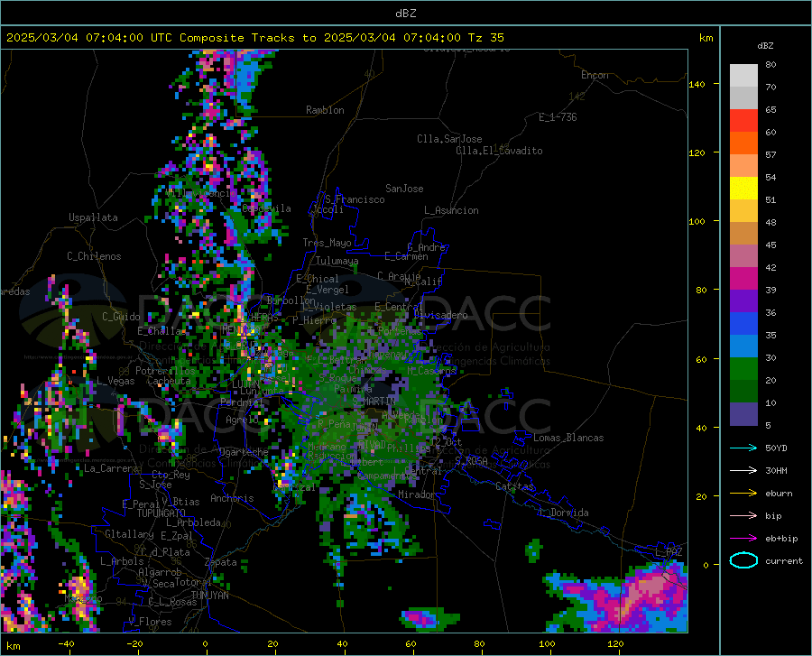Click the 'TUNUYAN' place label
Viewport: 812px width, 656px height.
209,596
